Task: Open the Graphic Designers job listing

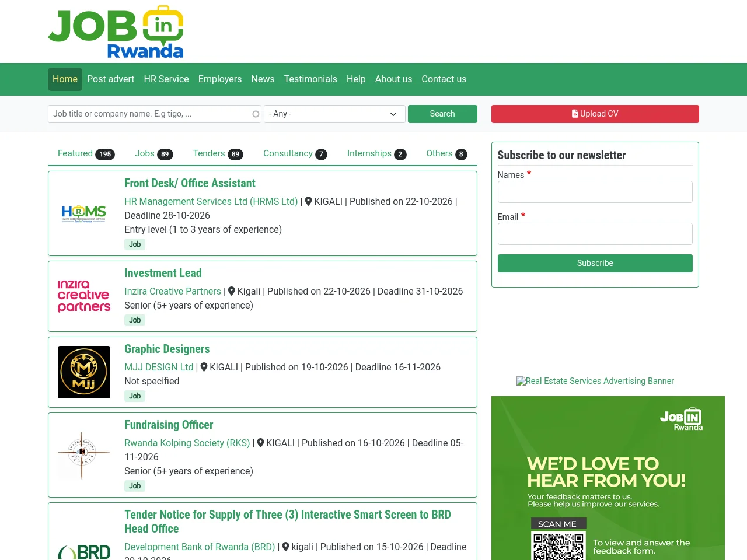Action: 167,349
